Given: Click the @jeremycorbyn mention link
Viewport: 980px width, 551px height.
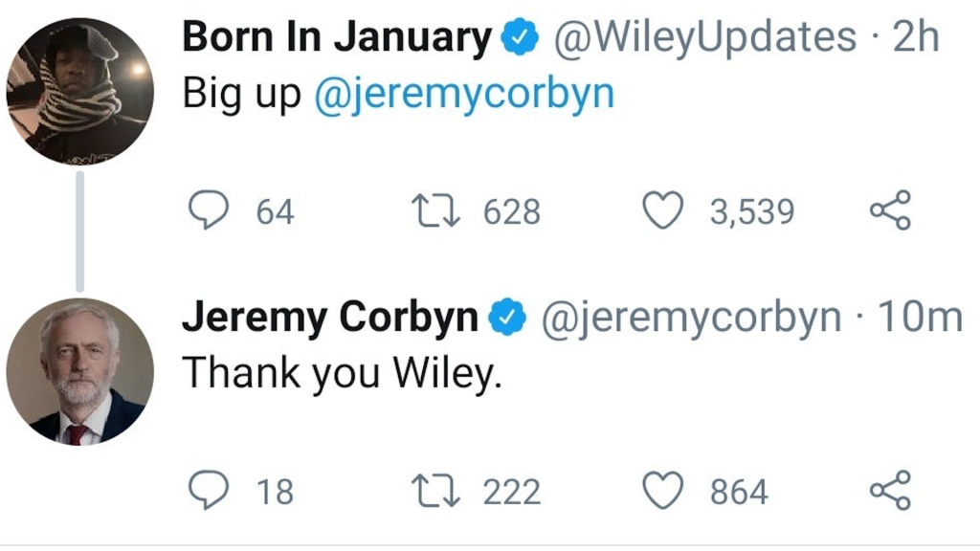Looking at the screenshot, I should (x=464, y=95).
